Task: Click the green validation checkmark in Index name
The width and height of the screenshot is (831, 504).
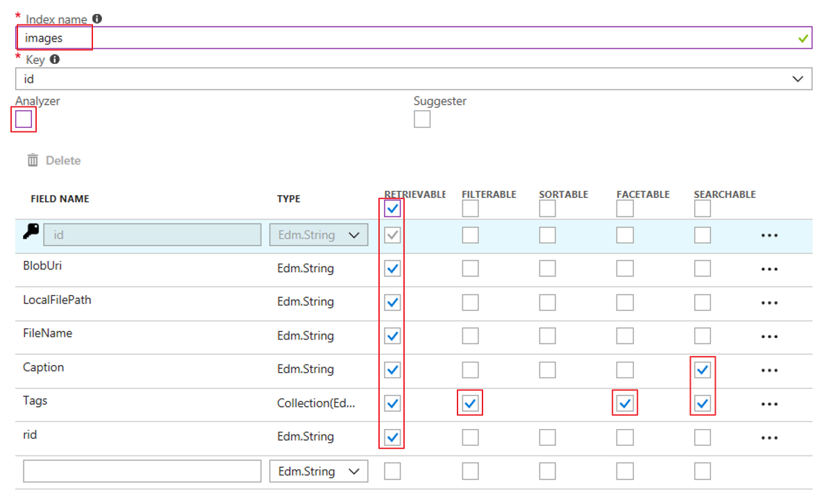Action: tap(803, 38)
